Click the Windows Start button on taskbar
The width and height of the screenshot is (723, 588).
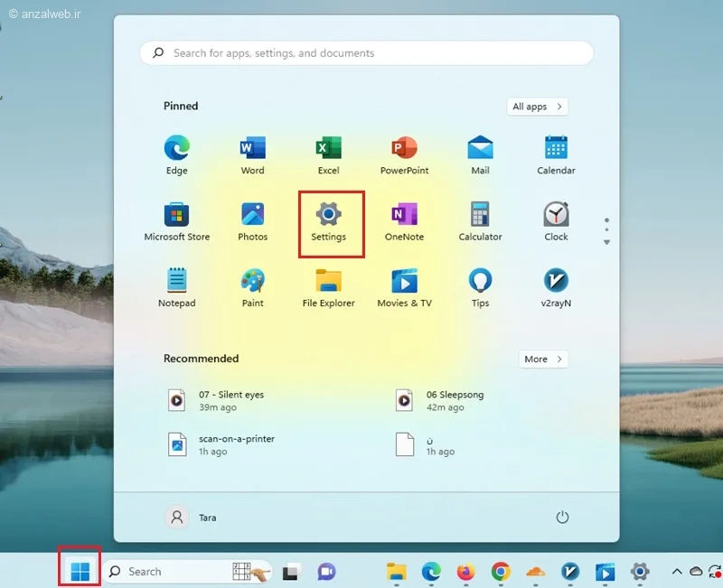(x=80, y=571)
